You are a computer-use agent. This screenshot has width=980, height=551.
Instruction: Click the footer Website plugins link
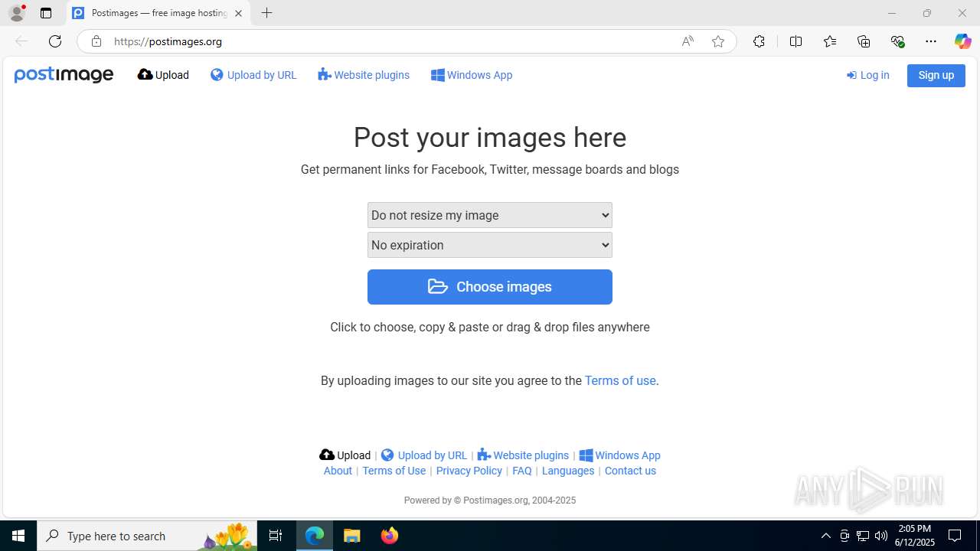tap(523, 455)
